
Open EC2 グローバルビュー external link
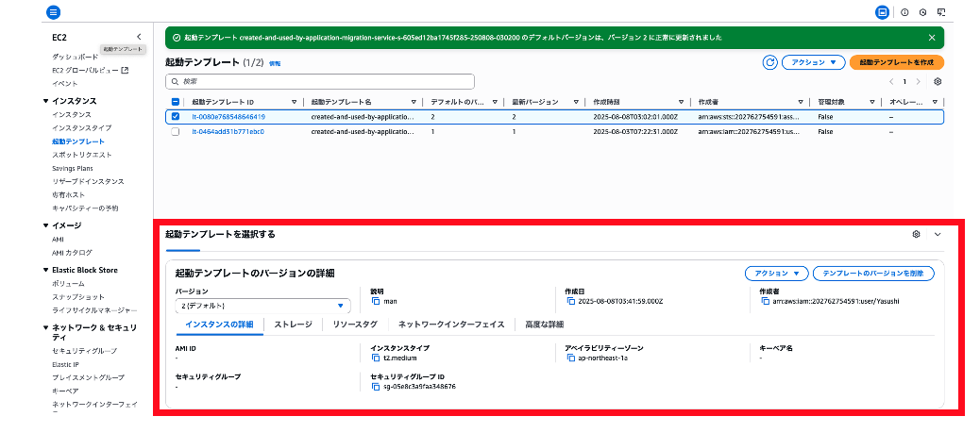coord(91,70)
